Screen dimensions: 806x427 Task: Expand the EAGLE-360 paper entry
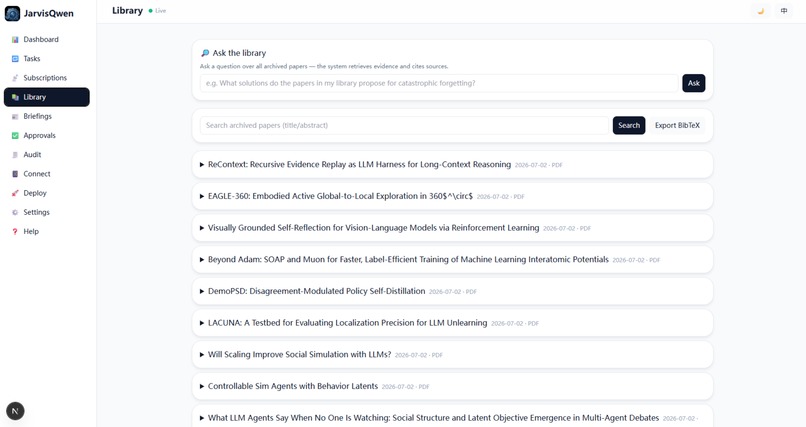pos(452,196)
